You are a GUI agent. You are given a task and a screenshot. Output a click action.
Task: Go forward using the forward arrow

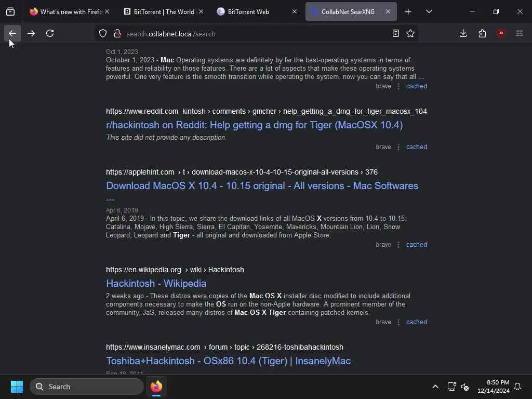31,33
